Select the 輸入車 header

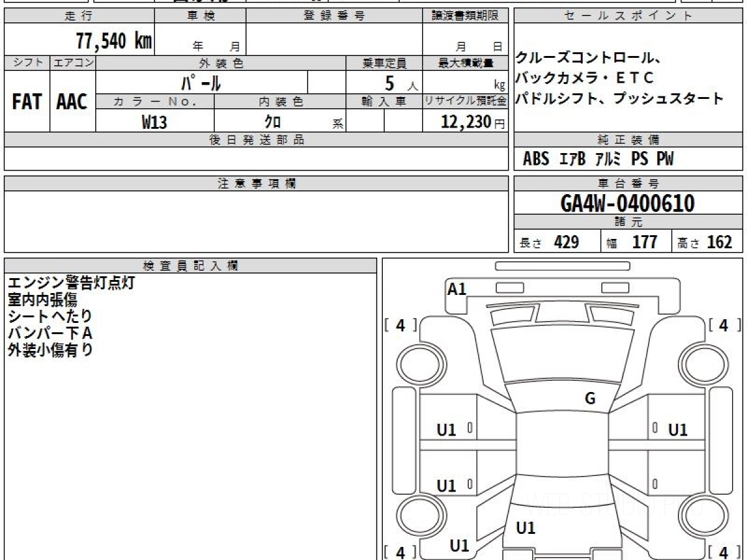pyautogui.click(x=384, y=101)
